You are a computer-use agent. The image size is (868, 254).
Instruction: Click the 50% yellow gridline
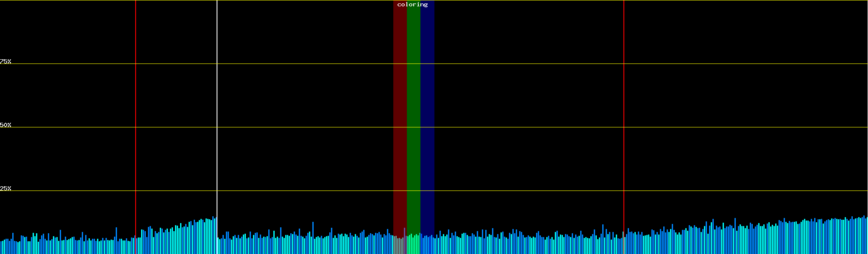pos(297,127)
